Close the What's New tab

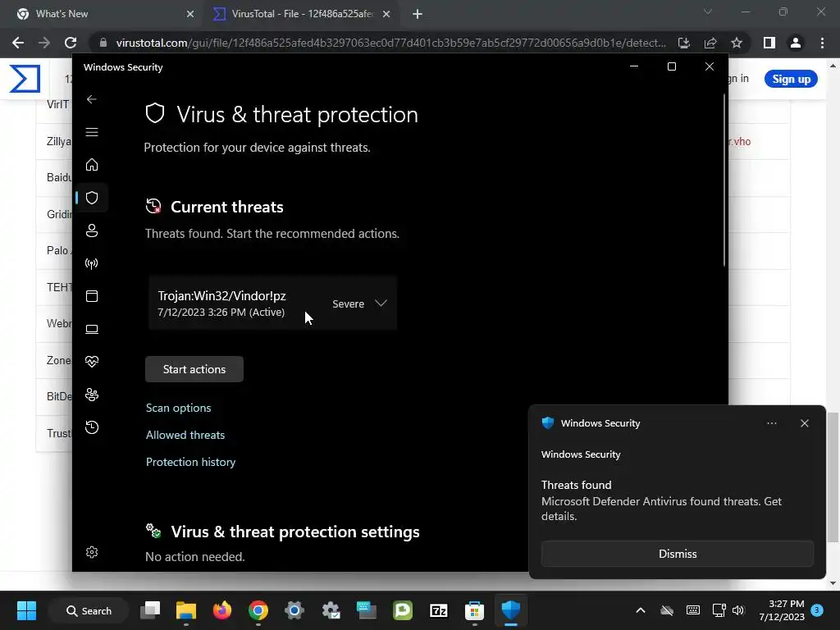tap(190, 14)
